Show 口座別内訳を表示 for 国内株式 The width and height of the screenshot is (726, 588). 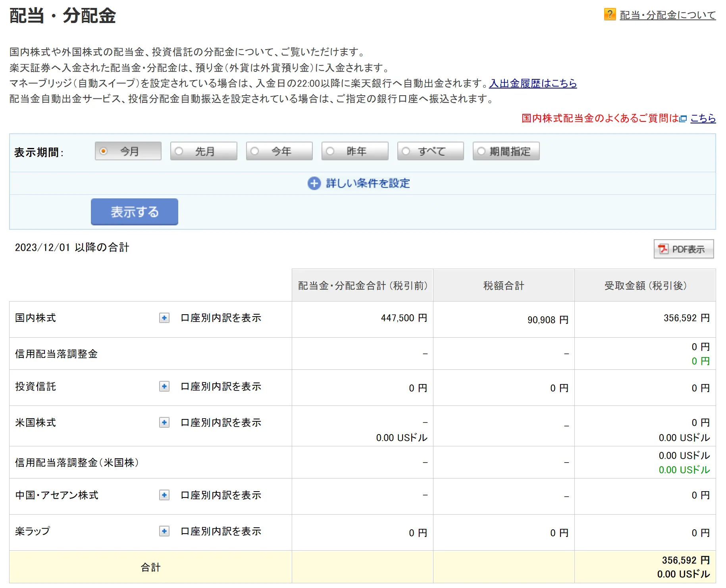(x=221, y=318)
